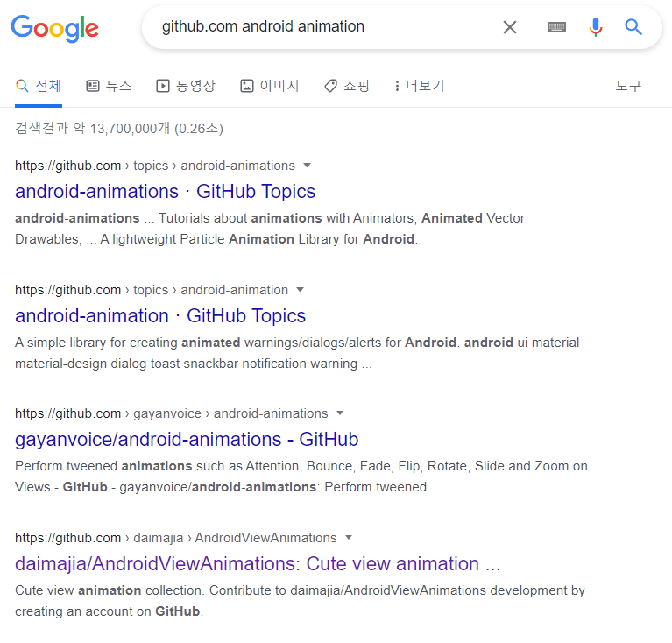Click snippet 'Cute view animation collection'
The image size is (672, 643).
tap(110, 590)
